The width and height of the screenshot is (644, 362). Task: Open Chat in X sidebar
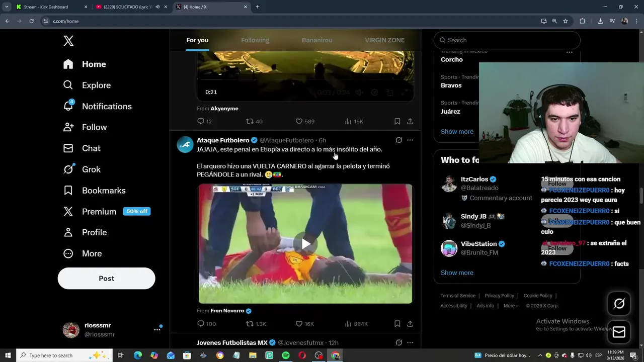tap(82, 148)
